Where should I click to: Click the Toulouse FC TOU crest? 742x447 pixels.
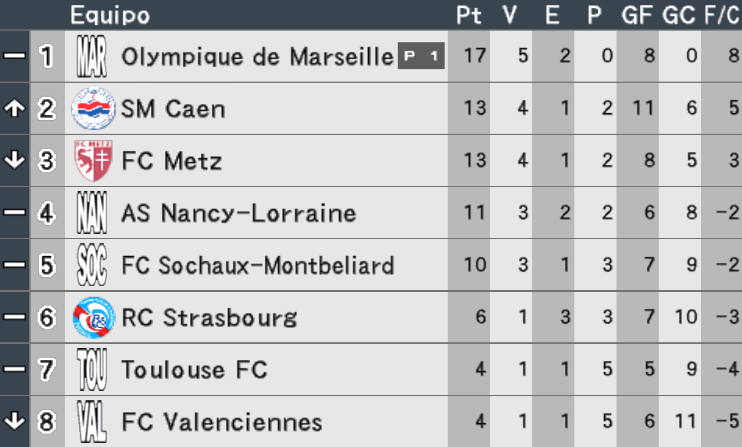(92, 369)
